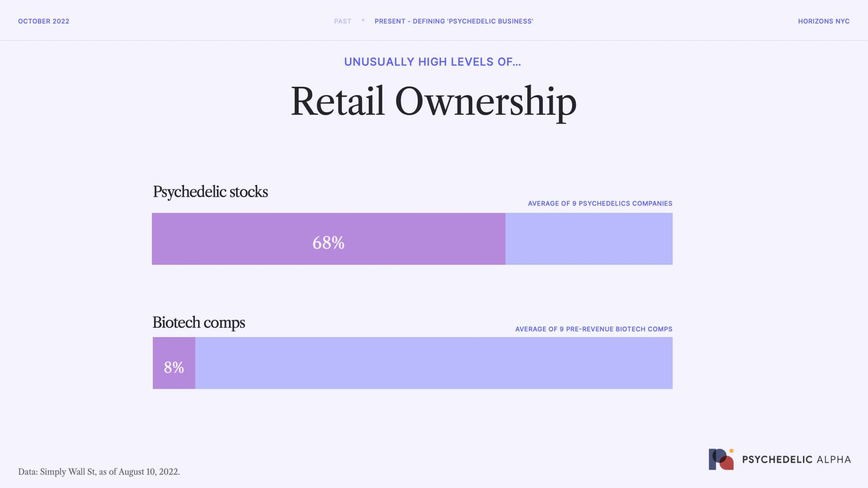Click the PSYCHEDELIC ALPHA wordmark text

pos(796,460)
